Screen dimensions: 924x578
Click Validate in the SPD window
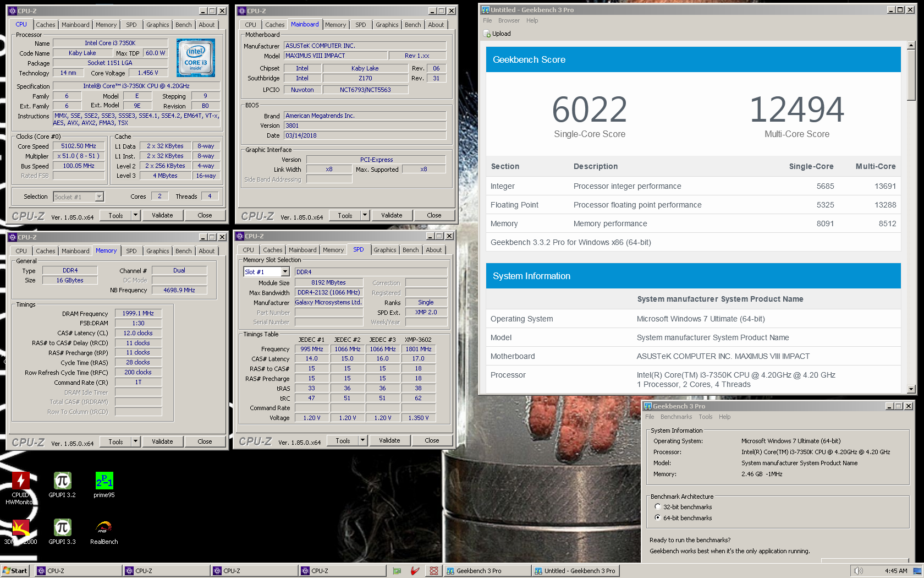(x=389, y=441)
